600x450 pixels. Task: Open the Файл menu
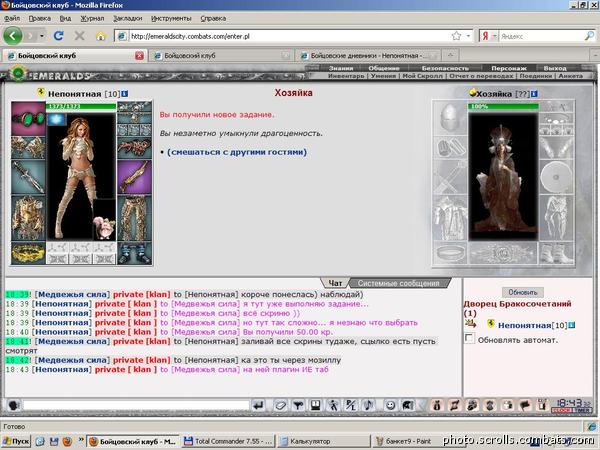click(x=12, y=18)
